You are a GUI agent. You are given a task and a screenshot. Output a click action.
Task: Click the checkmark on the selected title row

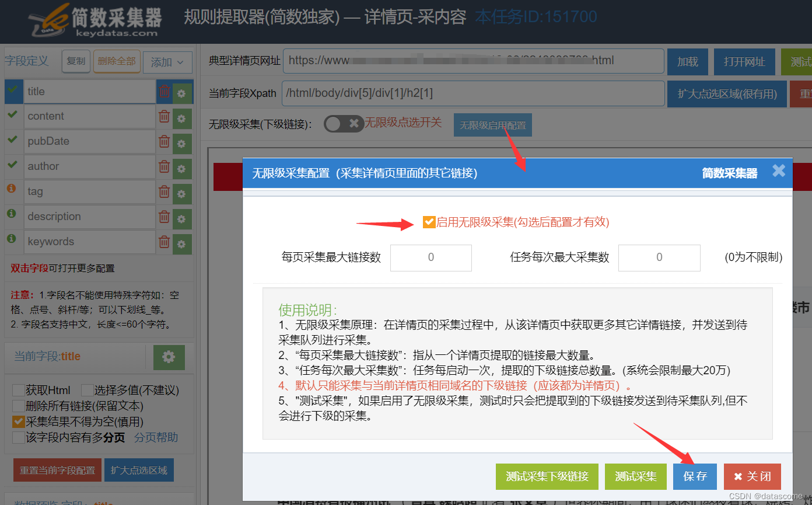pyautogui.click(x=13, y=90)
